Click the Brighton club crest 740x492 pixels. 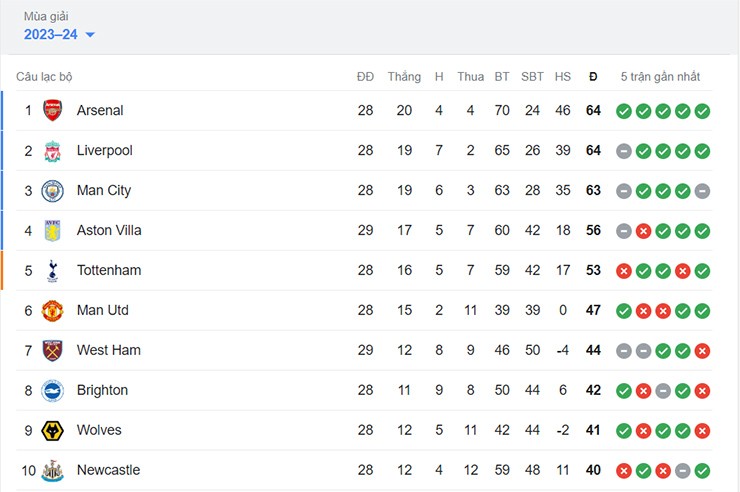52,390
